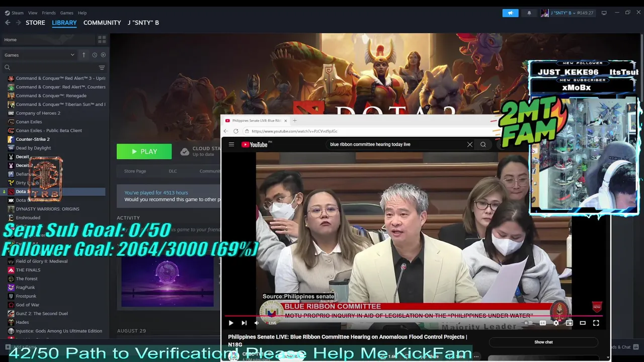
Task: Reload the YouTube page in the browser
Action: point(235,131)
